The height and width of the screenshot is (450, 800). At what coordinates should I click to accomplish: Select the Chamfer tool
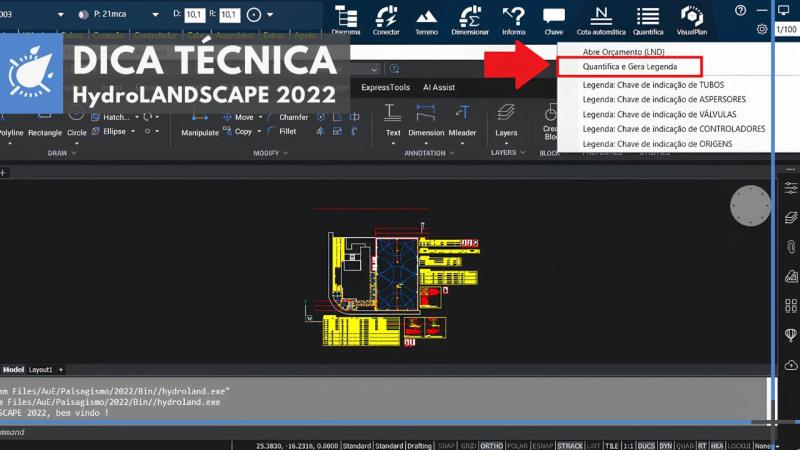click(288, 117)
